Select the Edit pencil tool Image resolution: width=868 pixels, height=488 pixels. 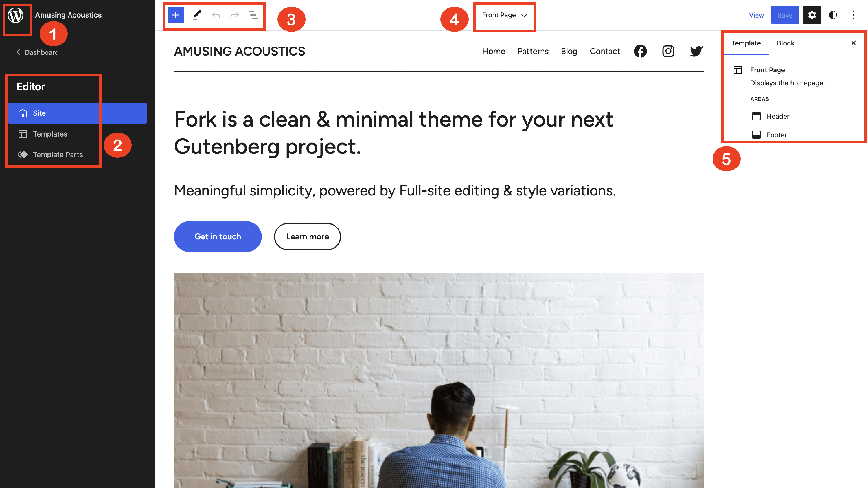(x=197, y=15)
